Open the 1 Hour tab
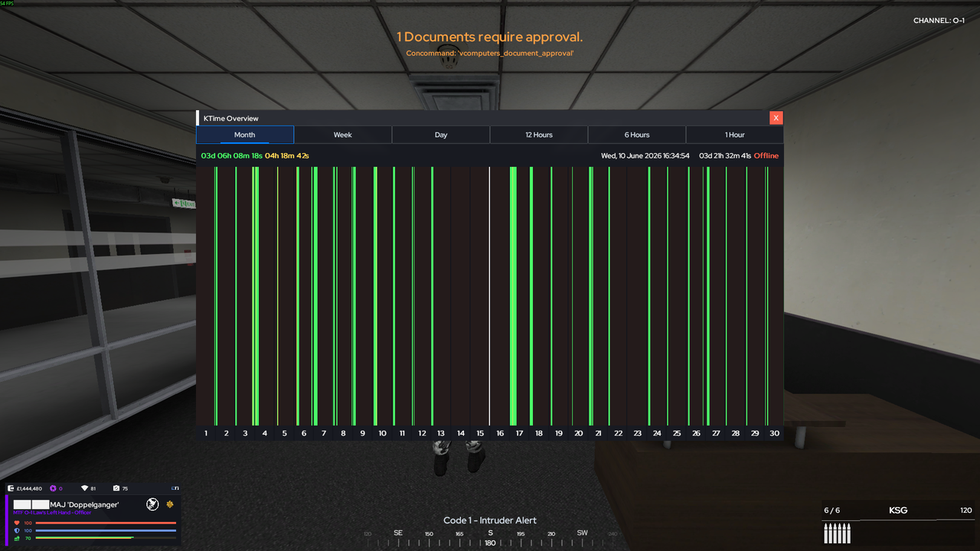The image size is (980, 551). [x=735, y=135]
